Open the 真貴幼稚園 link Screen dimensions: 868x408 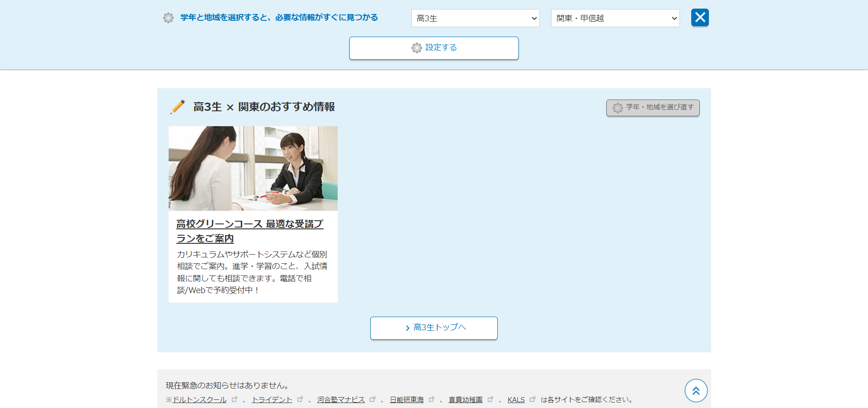click(x=466, y=399)
